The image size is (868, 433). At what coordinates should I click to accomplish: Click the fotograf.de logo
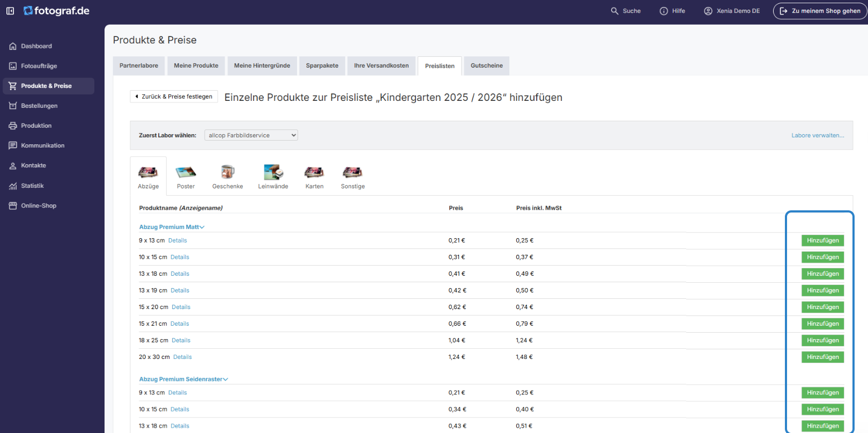pos(56,11)
